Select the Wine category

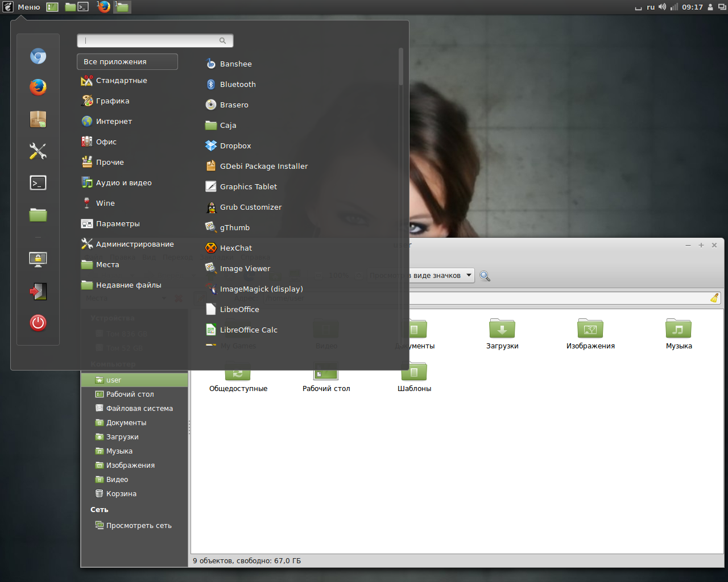coord(98,203)
